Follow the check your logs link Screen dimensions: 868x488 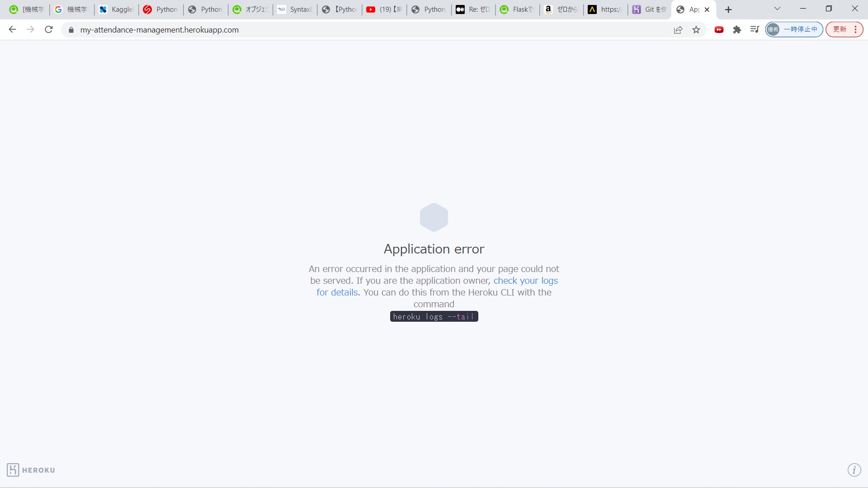click(x=525, y=281)
